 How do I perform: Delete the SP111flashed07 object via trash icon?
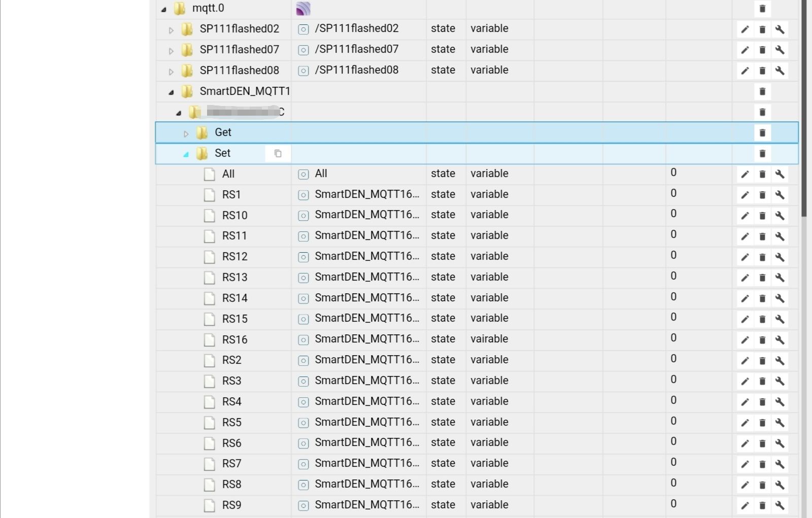point(762,50)
